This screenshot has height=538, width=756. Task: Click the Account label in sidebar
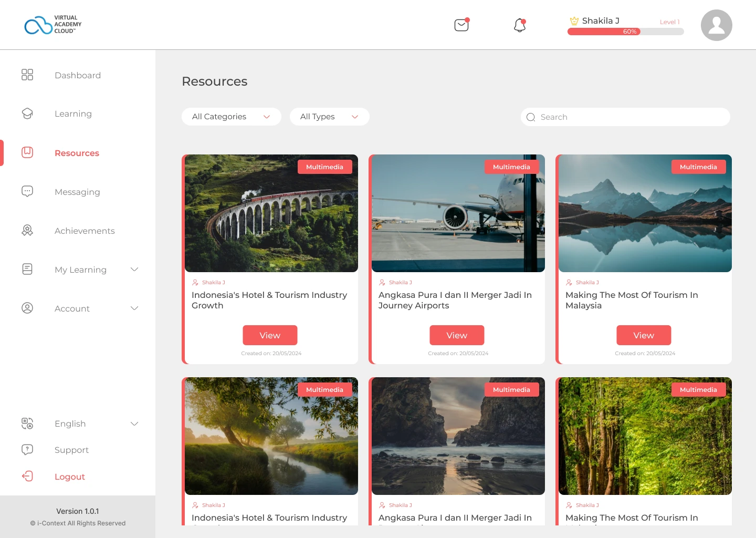pyautogui.click(x=72, y=308)
